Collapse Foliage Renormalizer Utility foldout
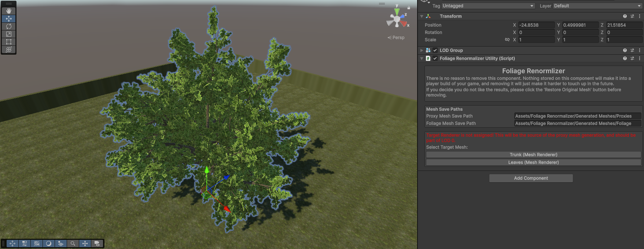The image size is (644, 249). [422, 58]
